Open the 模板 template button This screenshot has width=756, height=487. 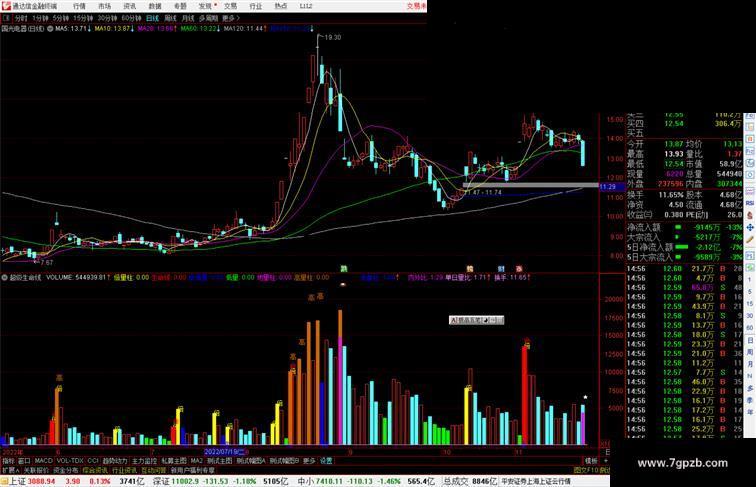591,461
